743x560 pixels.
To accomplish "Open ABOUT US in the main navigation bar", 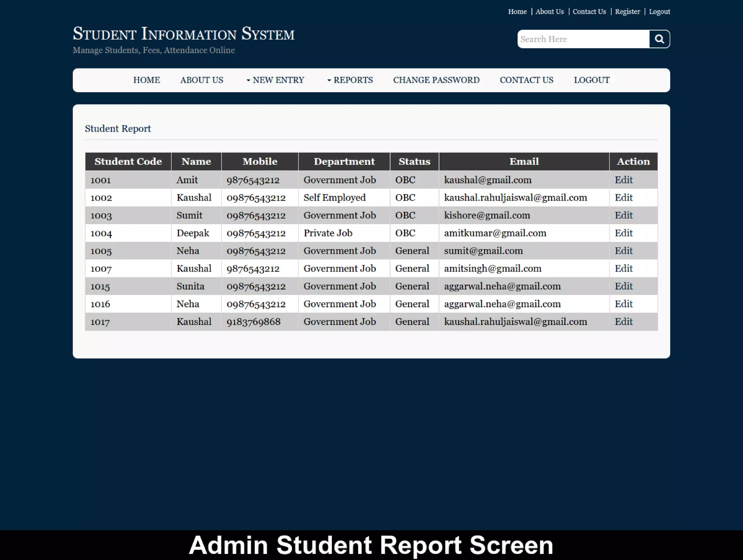I will pyautogui.click(x=202, y=80).
